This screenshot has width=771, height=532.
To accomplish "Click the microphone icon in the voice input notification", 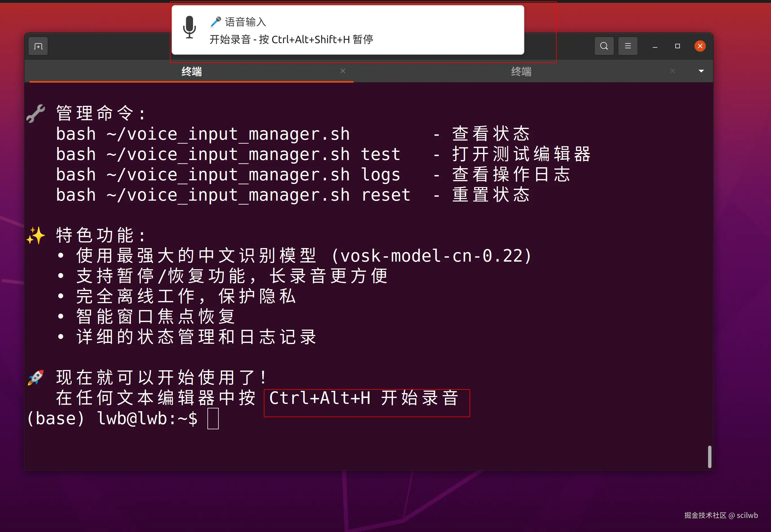I will pyautogui.click(x=189, y=27).
